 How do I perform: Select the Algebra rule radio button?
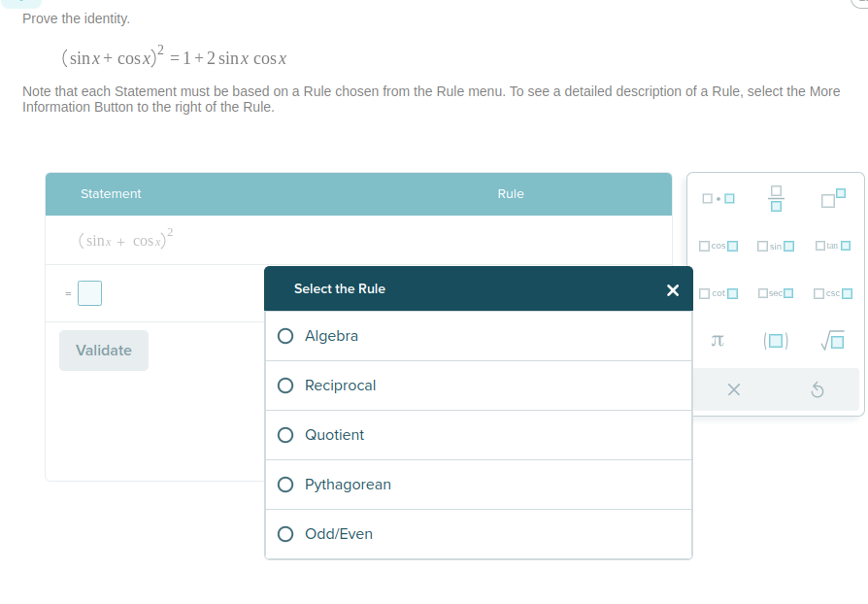tap(285, 336)
